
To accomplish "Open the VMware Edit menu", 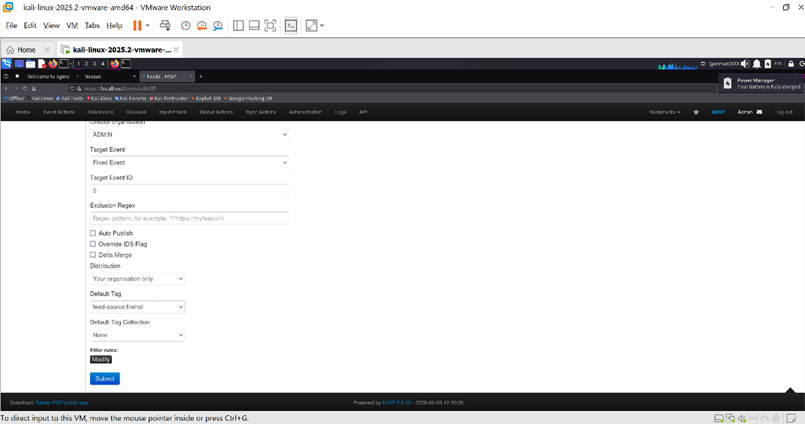I will pyautogui.click(x=30, y=26).
